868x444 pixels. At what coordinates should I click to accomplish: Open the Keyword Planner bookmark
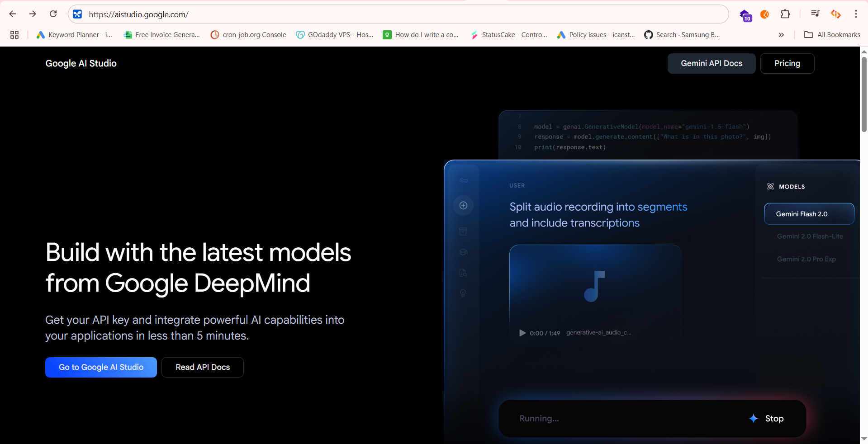pyautogui.click(x=74, y=35)
